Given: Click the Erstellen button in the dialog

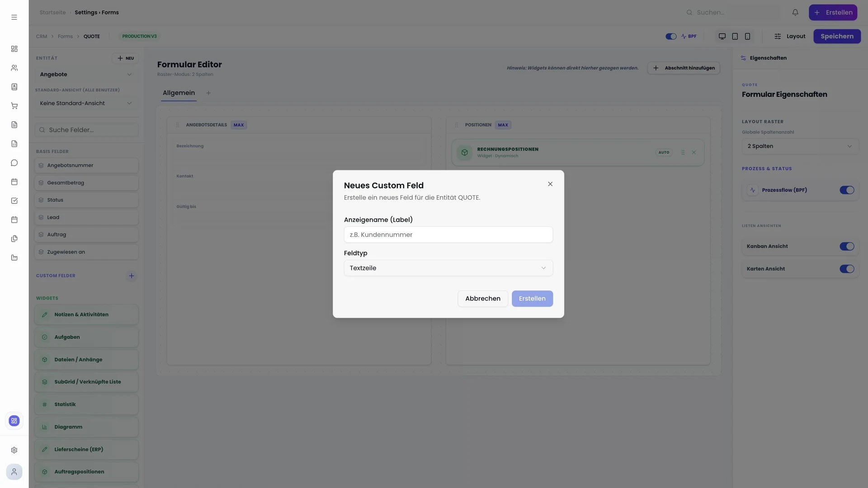Looking at the screenshot, I should pos(532,299).
